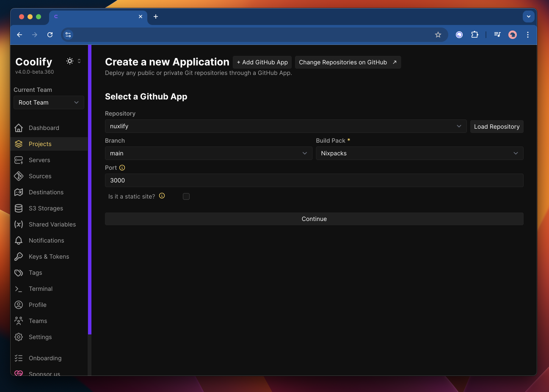Screen dimensions: 549x392
Task: Enable the 'Is it a static site?' checkbox
Action: tap(186, 196)
